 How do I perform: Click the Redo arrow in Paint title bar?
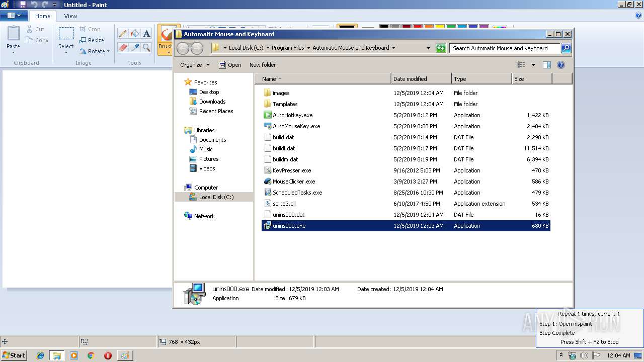point(45,5)
